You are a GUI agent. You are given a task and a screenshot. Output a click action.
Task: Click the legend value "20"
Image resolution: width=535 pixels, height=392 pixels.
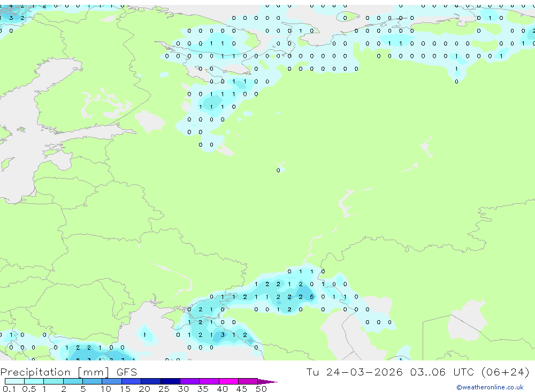[144, 389]
